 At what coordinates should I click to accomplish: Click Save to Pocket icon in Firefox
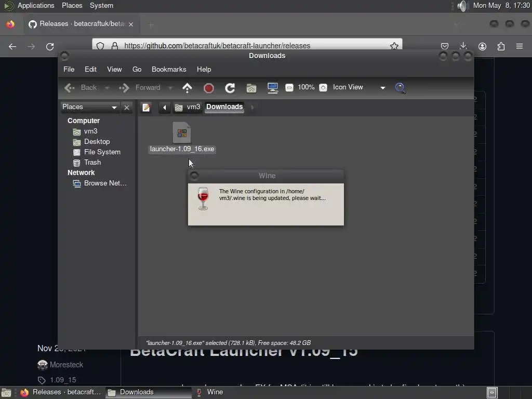pyautogui.click(x=445, y=46)
